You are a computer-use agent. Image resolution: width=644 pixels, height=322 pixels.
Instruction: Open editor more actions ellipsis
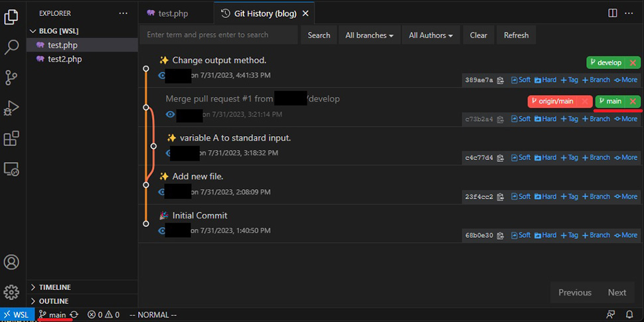629,13
